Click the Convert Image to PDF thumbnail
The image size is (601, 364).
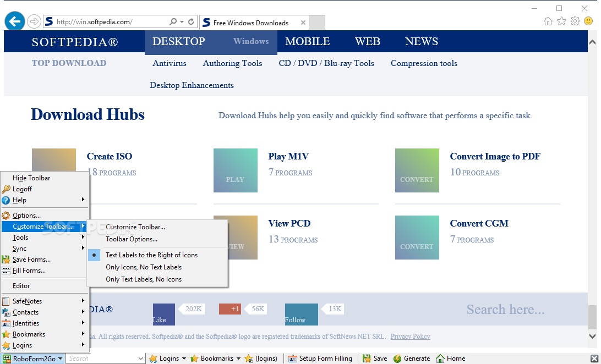coord(417,170)
